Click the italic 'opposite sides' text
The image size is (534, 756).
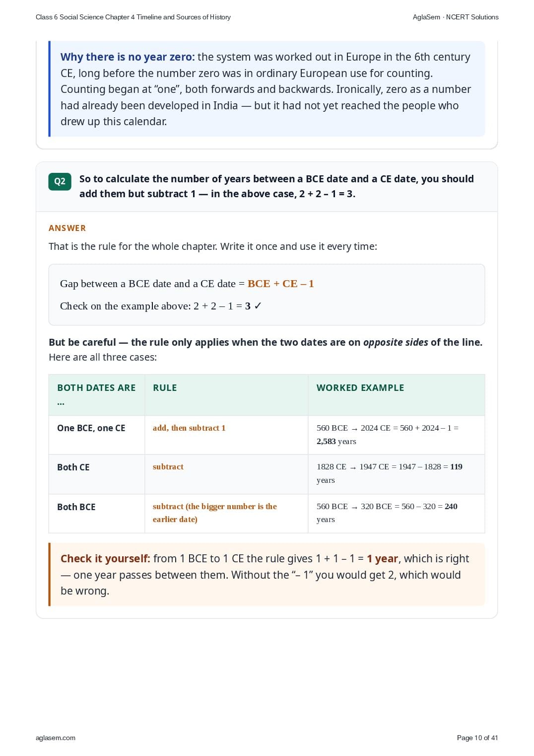(396, 342)
